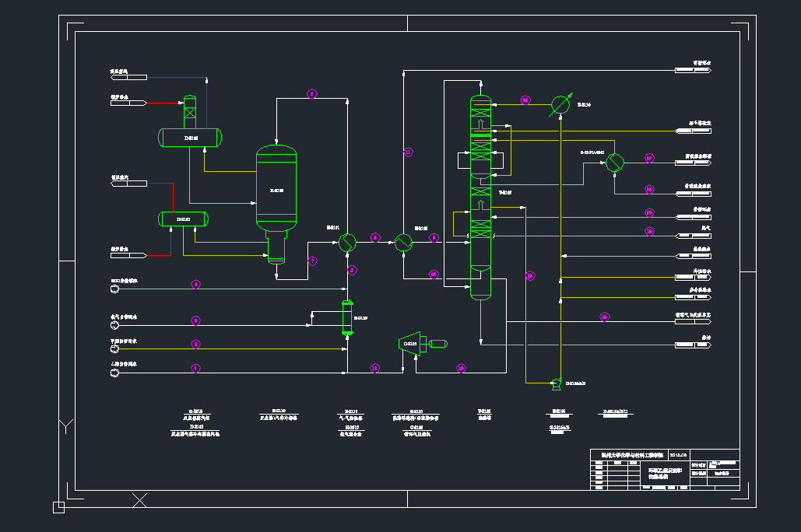Select the drawing title block table

(x=664, y=469)
